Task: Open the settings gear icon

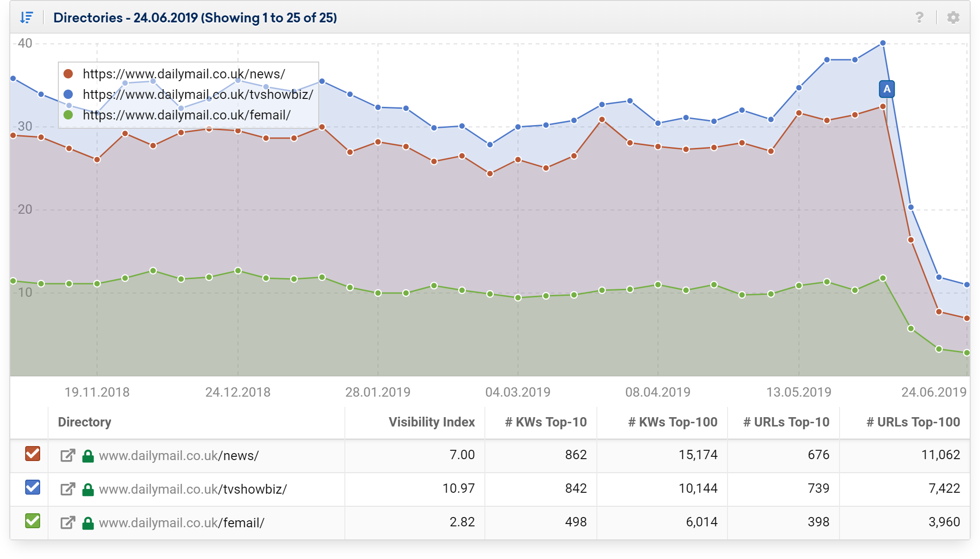Action: point(953,18)
